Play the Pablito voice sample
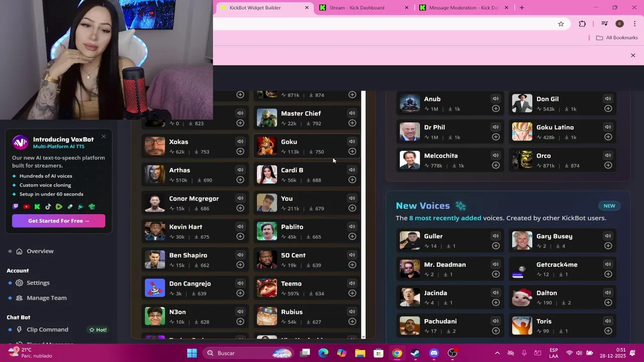Viewport: 644px width, 362px height. click(x=352, y=226)
